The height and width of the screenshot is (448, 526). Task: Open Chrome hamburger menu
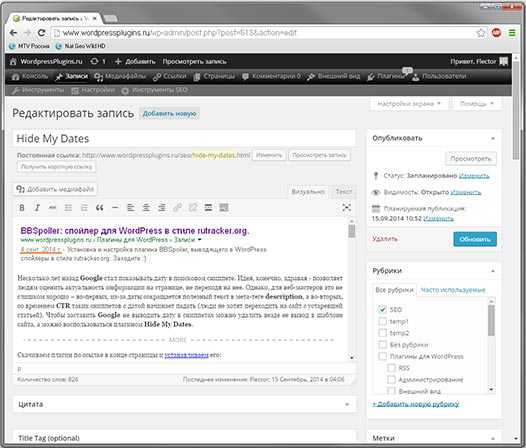point(512,33)
